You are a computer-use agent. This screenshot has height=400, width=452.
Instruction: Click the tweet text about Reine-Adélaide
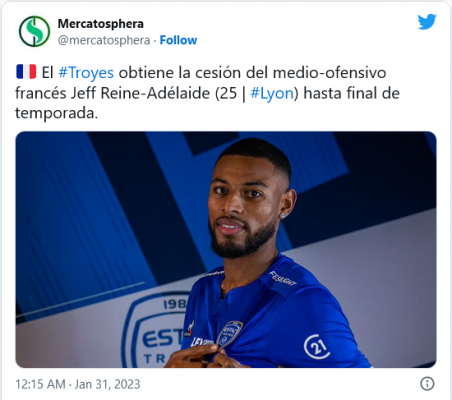coord(207,93)
